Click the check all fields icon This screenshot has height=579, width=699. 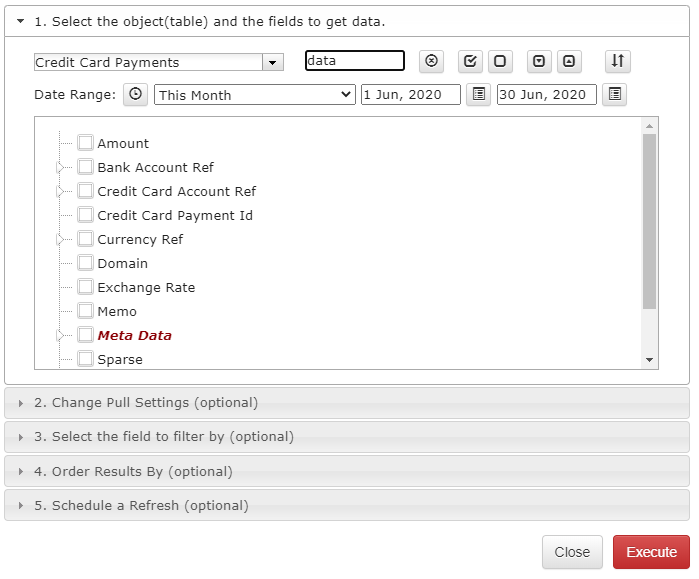pyautogui.click(x=470, y=61)
